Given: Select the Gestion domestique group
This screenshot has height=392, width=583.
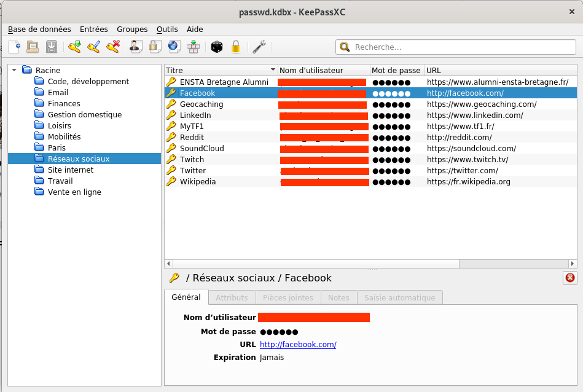Looking at the screenshot, I should click(85, 114).
